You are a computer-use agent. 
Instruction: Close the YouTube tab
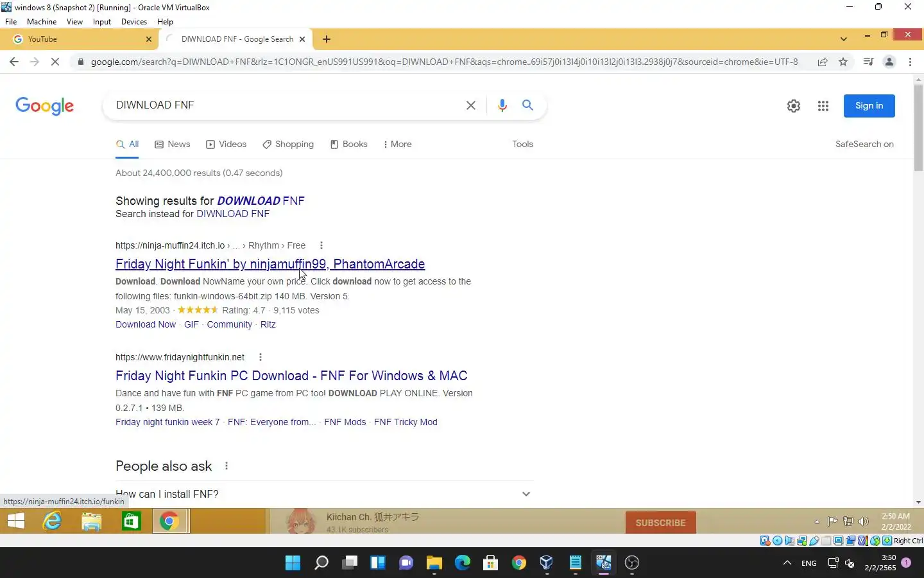coord(149,39)
